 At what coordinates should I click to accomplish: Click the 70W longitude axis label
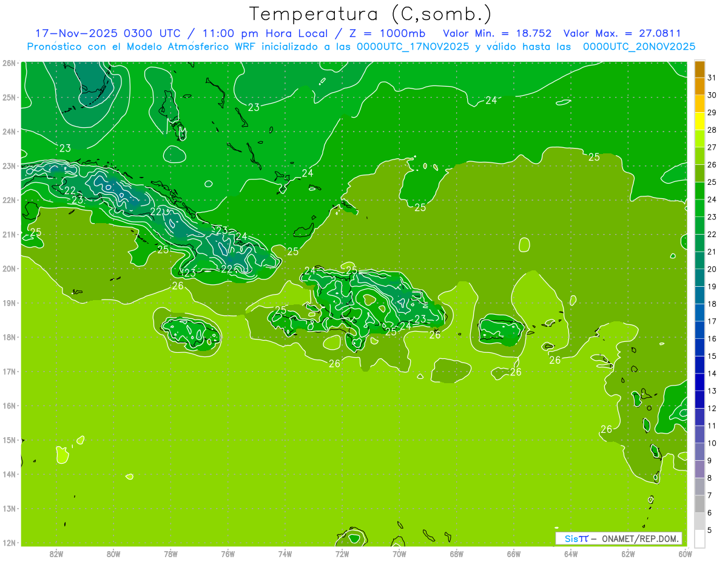399,554
